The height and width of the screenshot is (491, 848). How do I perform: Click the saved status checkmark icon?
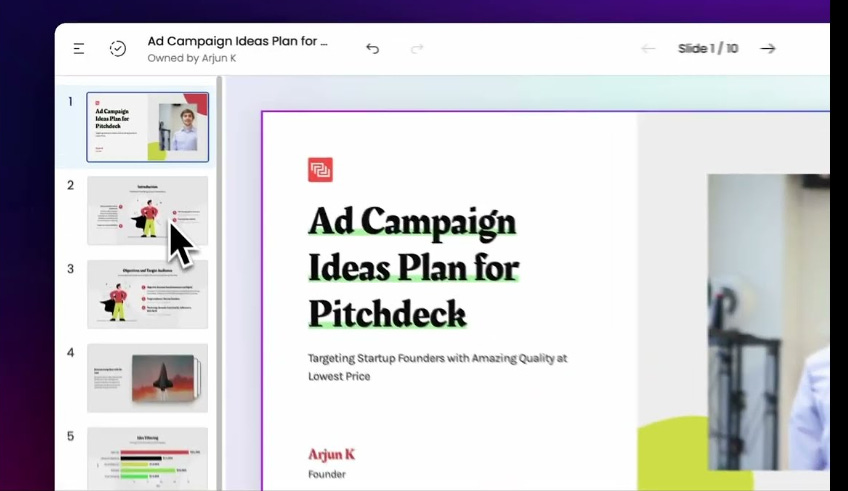point(117,49)
